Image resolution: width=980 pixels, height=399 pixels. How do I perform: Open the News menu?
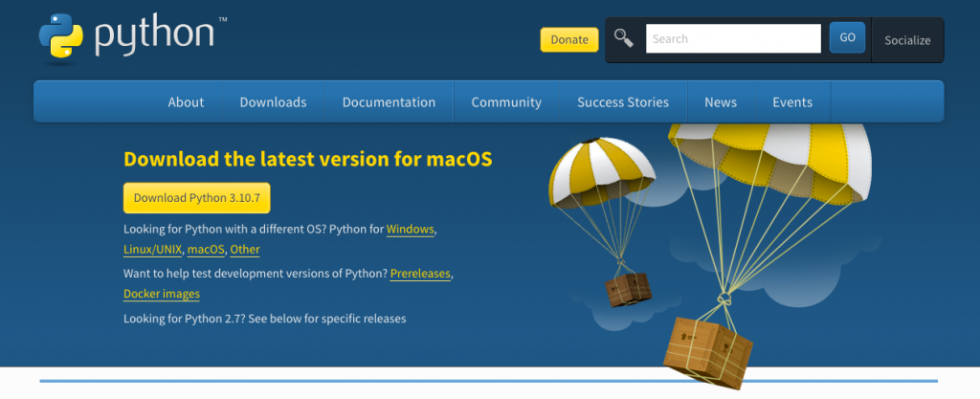click(721, 102)
